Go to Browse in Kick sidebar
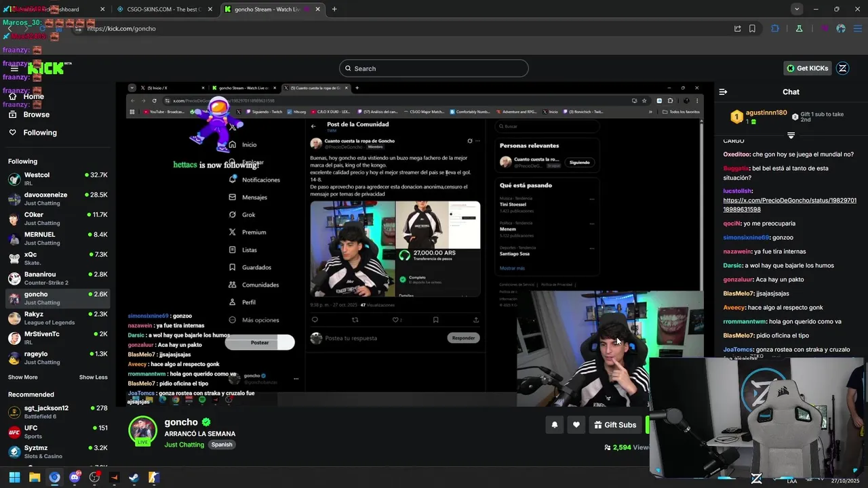 tap(37, 115)
